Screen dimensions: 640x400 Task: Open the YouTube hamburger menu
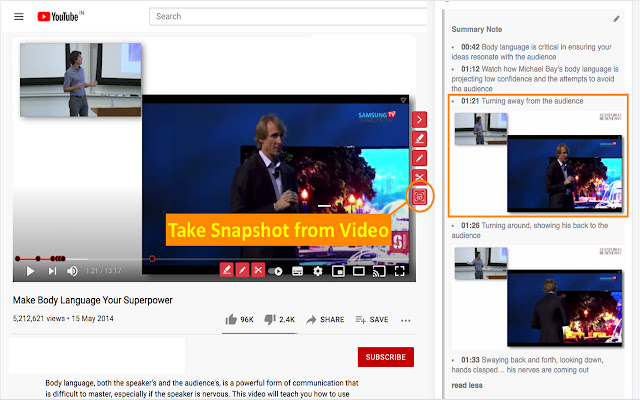tap(19, 17)
